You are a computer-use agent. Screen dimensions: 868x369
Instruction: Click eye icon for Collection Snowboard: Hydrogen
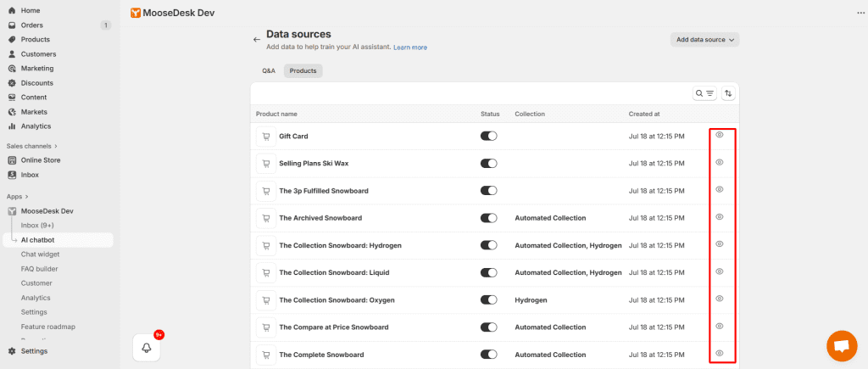point(720,243)
